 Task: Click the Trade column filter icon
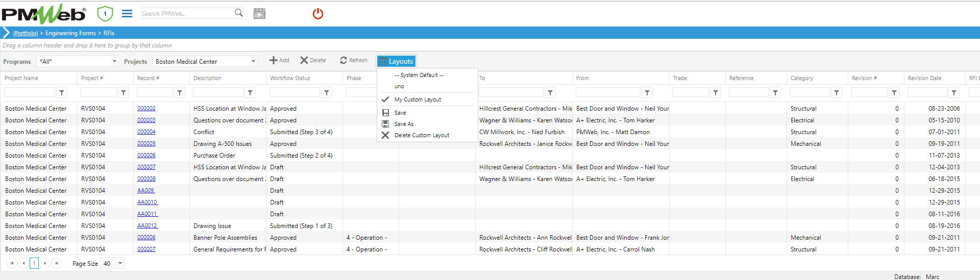[x=716, y=93]
